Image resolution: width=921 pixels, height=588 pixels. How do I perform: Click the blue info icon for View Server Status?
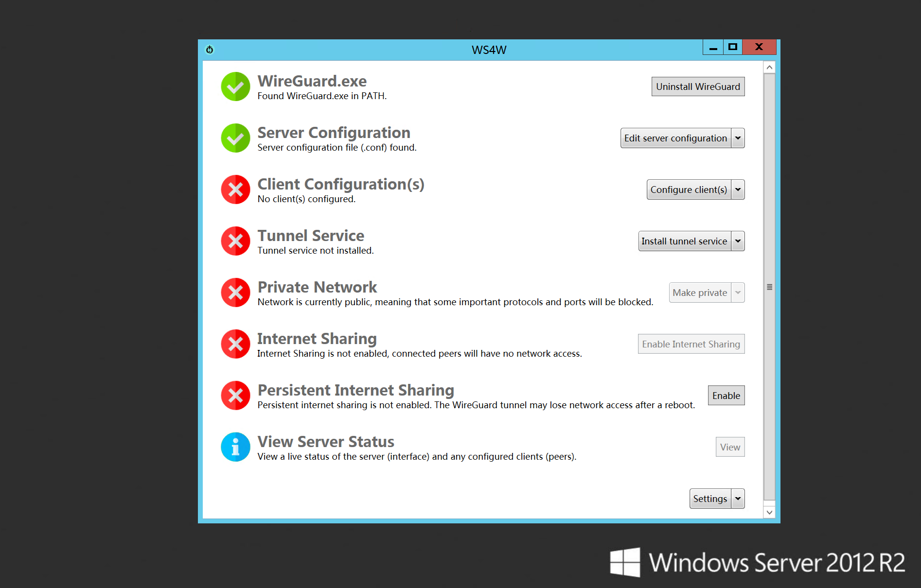[235, 447]
